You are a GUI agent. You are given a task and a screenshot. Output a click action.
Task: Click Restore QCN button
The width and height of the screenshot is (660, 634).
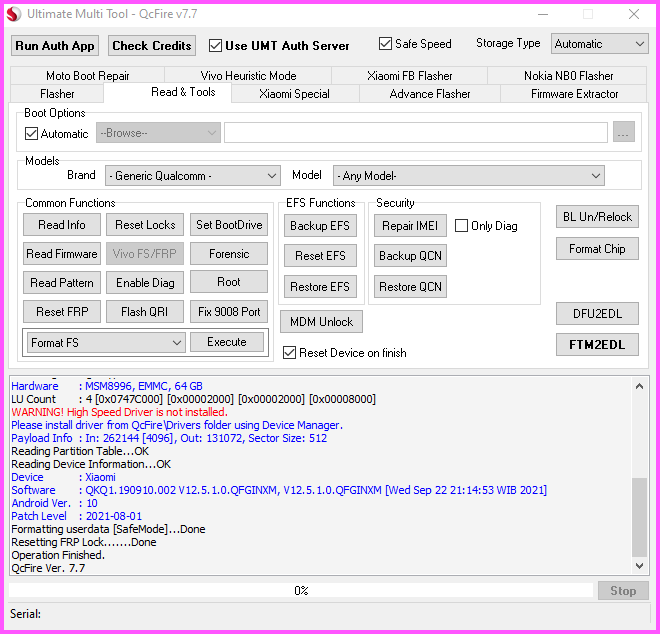point(410,287)
